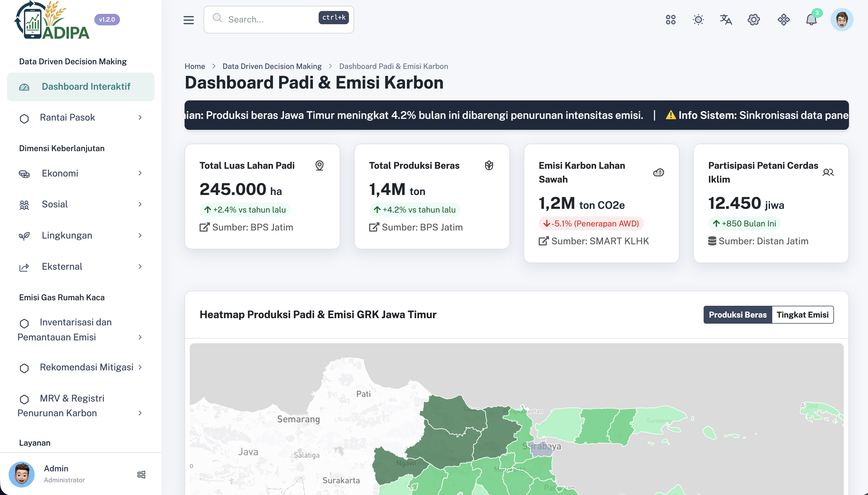Focus the Search input field
The image size is (868, 495).
(279, 19)
